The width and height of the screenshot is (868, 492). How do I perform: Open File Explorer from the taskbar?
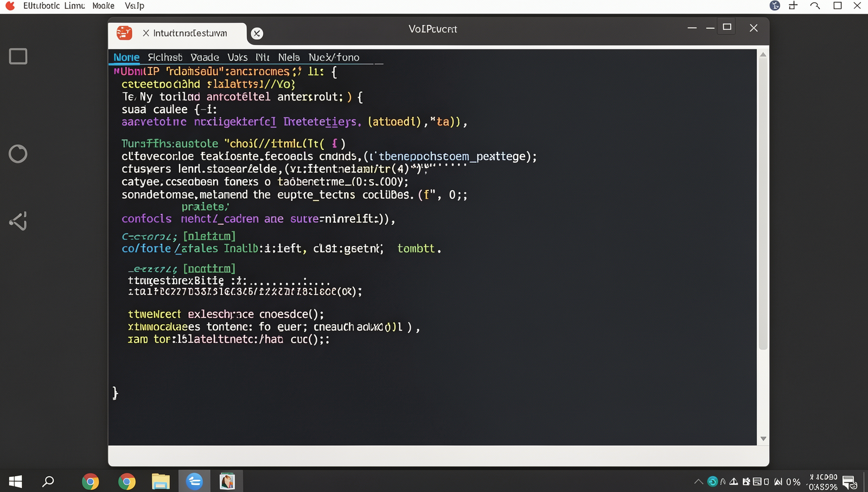pyautogui.click(x=161, y=481)
